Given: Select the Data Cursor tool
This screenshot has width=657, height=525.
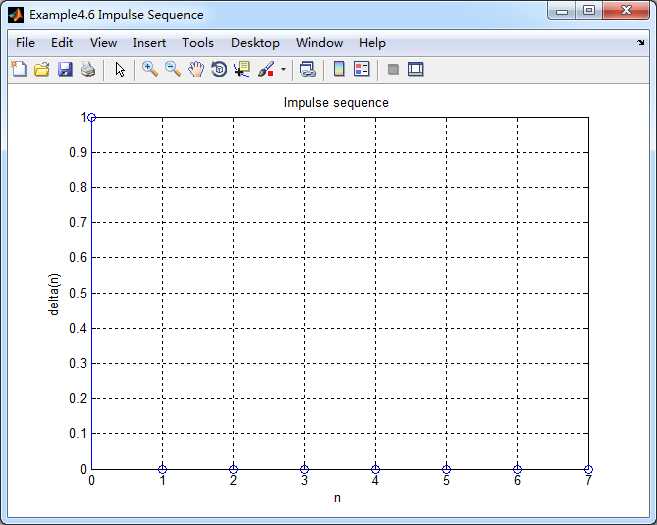Looking at the screenshot, I should (242, 69).
